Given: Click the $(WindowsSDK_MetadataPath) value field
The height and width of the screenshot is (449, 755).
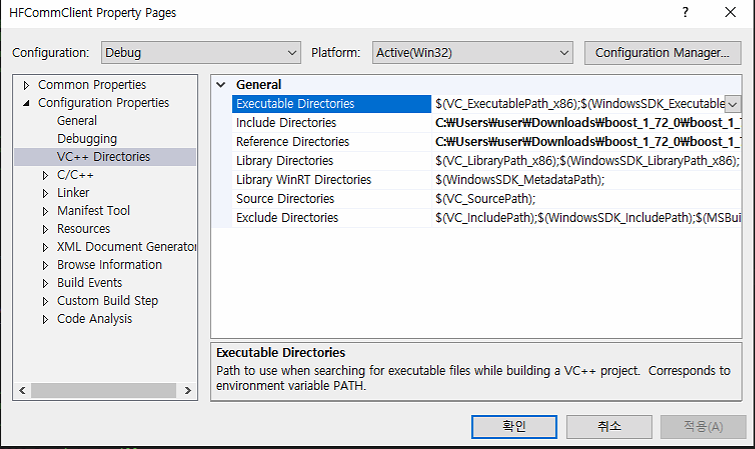Looking at the screenshot, I should pyautogui.click(x=586, y=180).
